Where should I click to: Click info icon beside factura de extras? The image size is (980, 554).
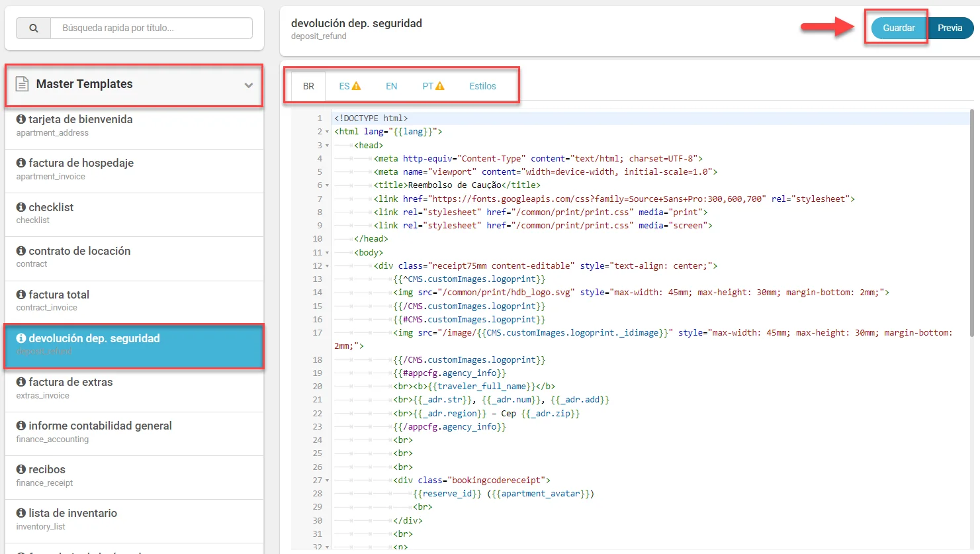tap(21, 382)
